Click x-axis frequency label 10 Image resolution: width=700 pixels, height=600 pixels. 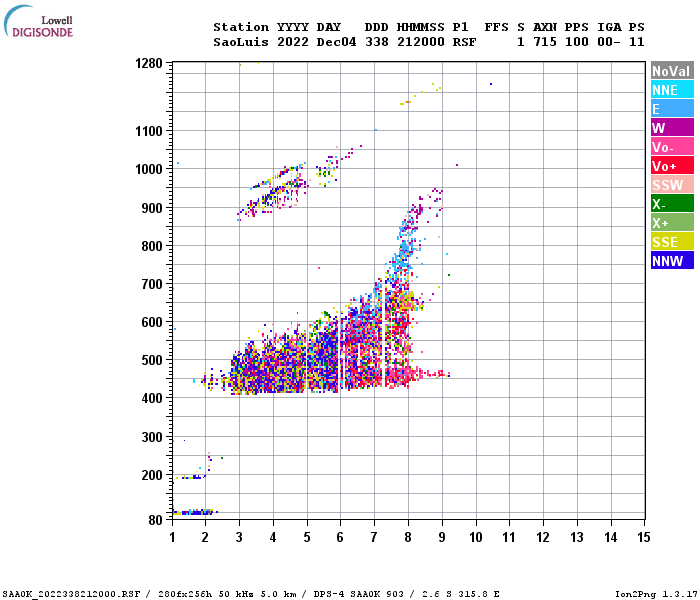tap(476, 537)
